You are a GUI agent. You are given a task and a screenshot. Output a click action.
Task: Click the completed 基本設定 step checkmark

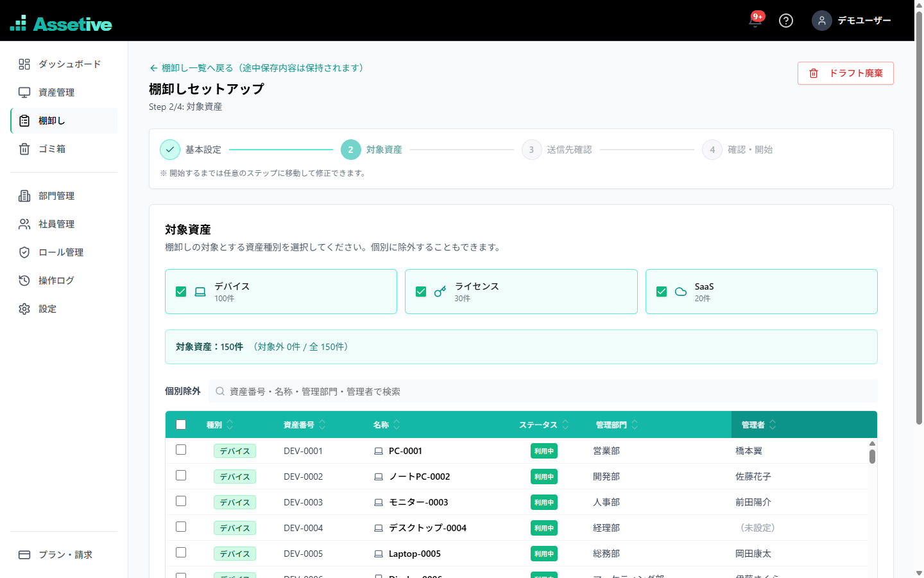170,150
